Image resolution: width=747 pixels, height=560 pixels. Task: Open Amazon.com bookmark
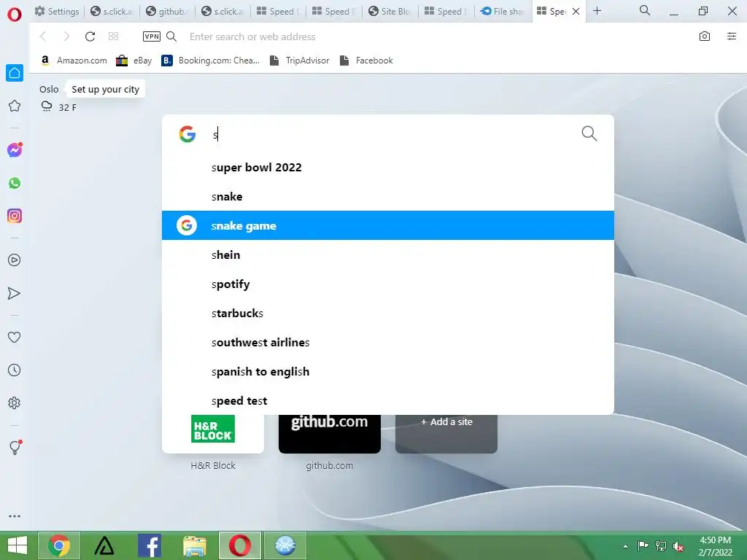coord(74,61)
